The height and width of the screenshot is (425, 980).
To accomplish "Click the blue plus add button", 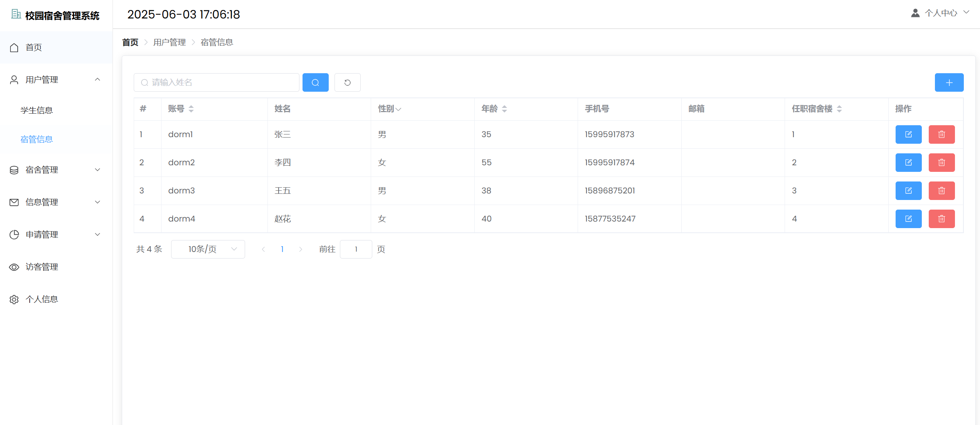I will point(949,82).
